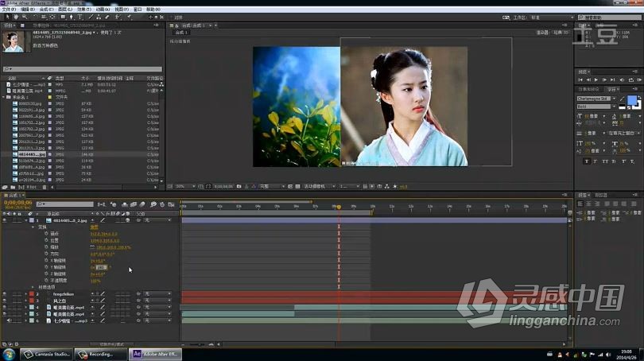Jump to first frame in Preview panel
The width and height of the screenshot is (644, 361).
click(580, 80)
